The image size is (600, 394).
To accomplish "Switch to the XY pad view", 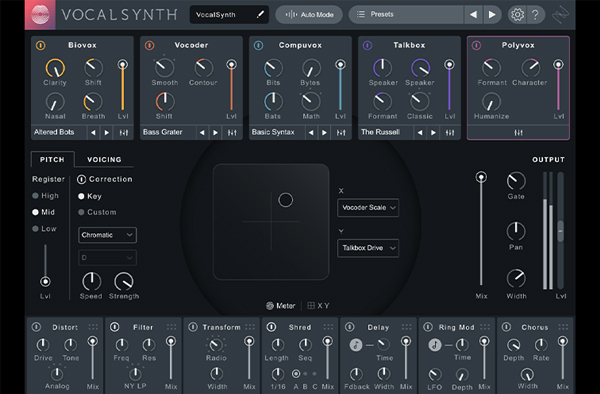I will 318,306.
